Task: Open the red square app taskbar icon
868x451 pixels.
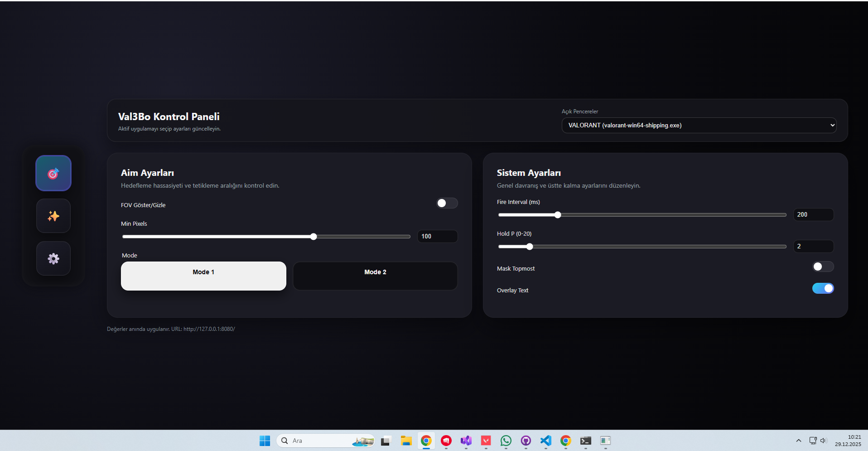Action: pyautogui.click(x=486, y=441)
